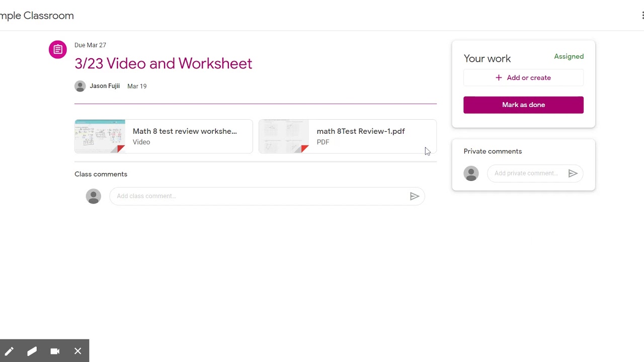Open the three-dot menu at top right

tap(642, 16)
